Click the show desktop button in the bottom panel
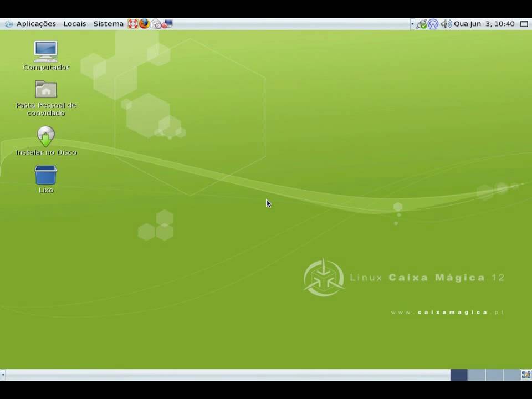The width and height of the screenshot is (532, 399). [526, 375]
